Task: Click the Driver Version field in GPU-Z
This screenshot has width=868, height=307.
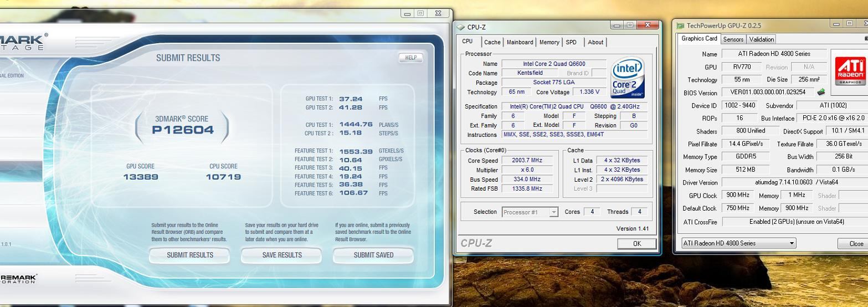Action: click(x=794, y=182)
